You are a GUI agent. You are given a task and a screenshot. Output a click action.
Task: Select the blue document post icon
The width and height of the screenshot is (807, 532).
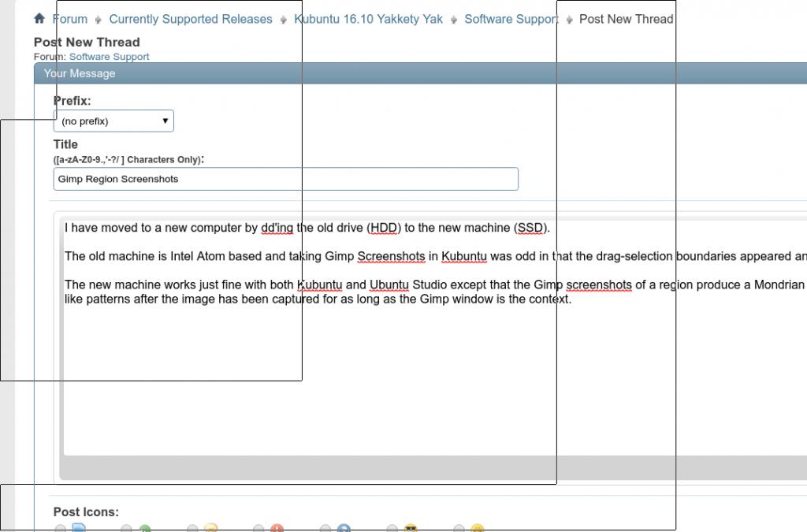pos(79,528)
